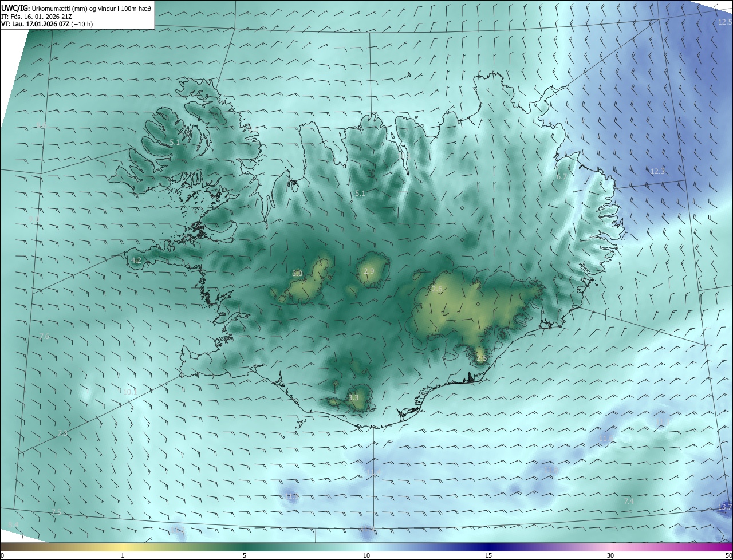Click the 7.4 value label
Viewport: 733px width, 560px height.
click(x=629, y=501)
